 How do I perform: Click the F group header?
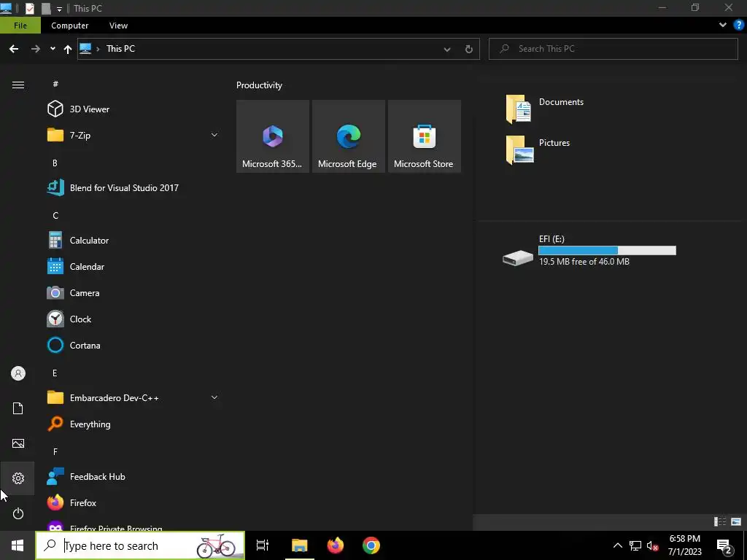55,451
